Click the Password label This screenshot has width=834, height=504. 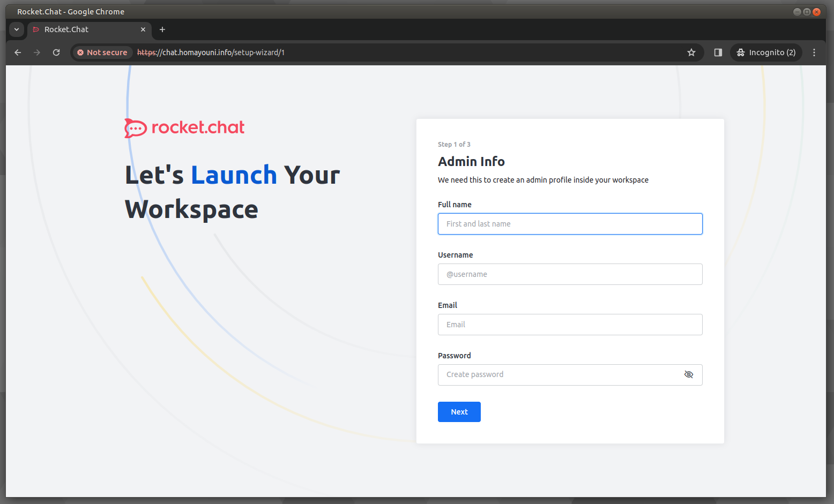[455, 356]
